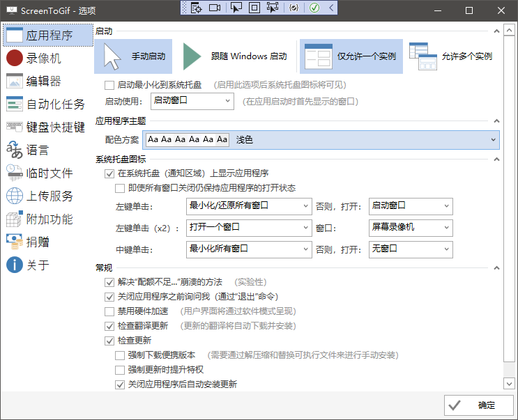This screenshot has height=420, width=518.
Task: Open the 附加功能 settings section
Action: pos(49,219)
